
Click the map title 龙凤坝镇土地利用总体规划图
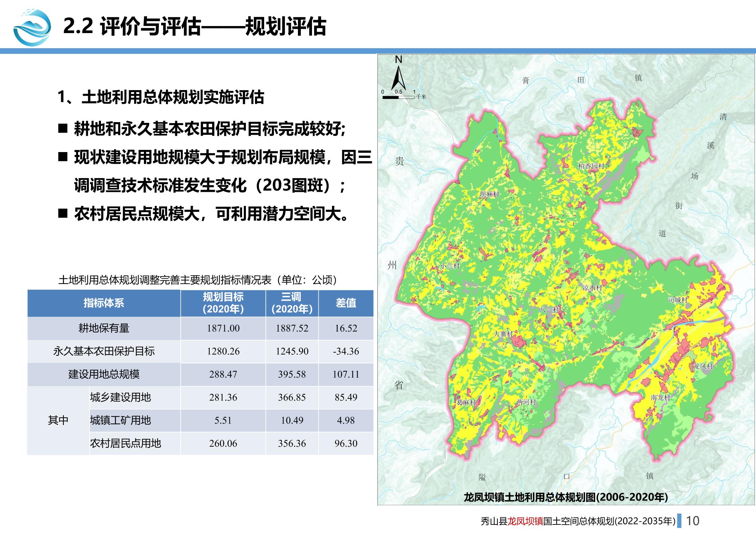point(566,497)
